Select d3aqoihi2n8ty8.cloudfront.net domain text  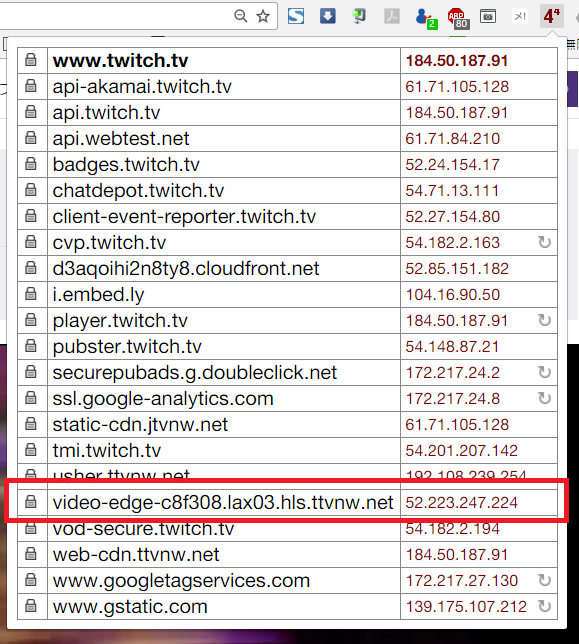(x=186, y=269)
